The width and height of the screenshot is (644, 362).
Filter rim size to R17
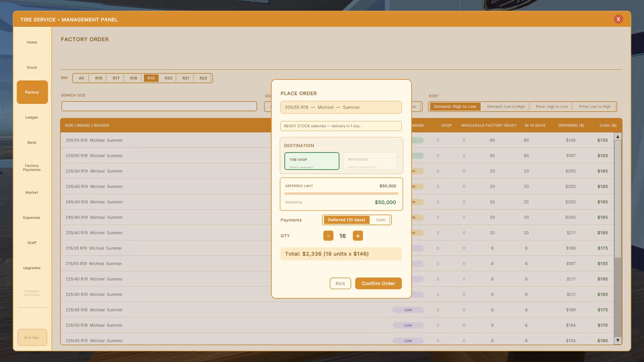tap(116, 78)
